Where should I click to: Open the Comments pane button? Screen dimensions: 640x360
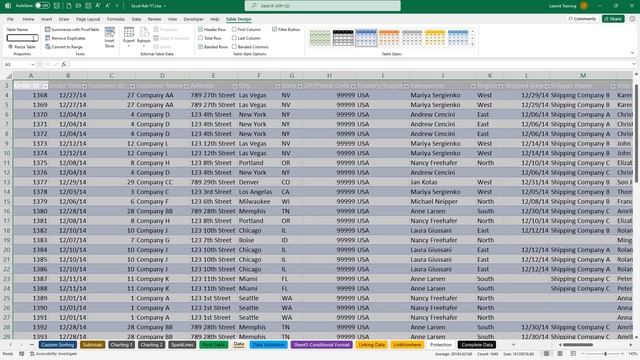tap(582, 19)
